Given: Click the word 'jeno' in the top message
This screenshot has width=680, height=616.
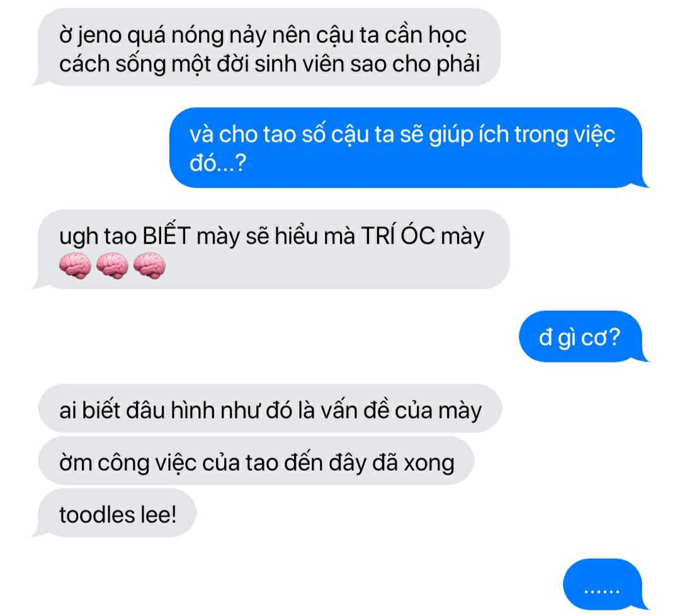Looking at the screenshot, I should pos(99,35).
